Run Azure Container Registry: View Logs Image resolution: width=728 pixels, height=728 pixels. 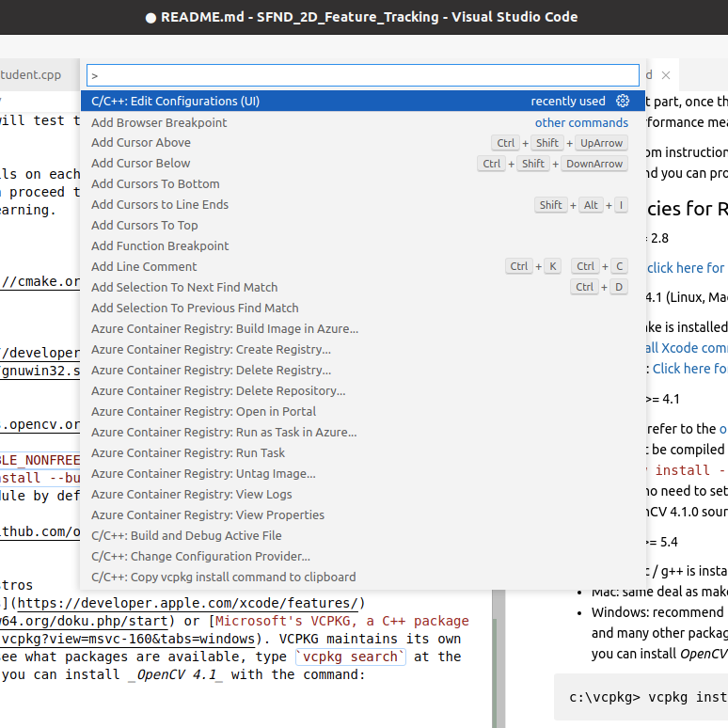(x=363, y=494)
